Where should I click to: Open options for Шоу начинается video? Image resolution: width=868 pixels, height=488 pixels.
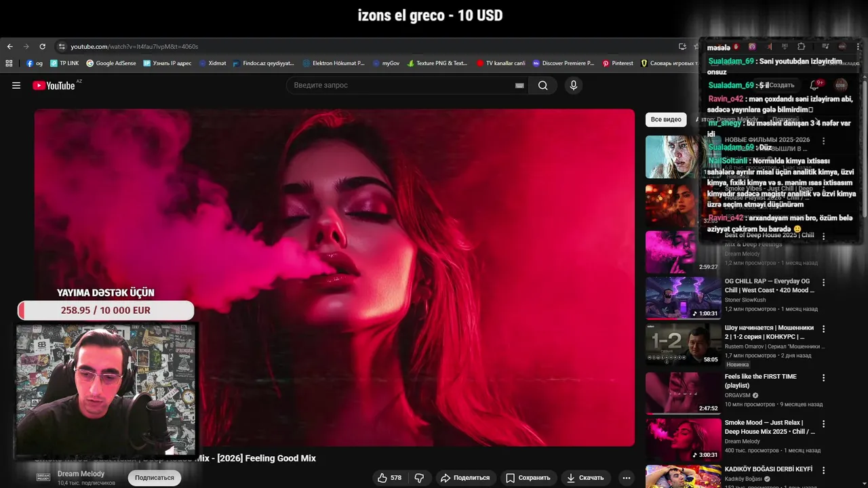coord(823,329)
